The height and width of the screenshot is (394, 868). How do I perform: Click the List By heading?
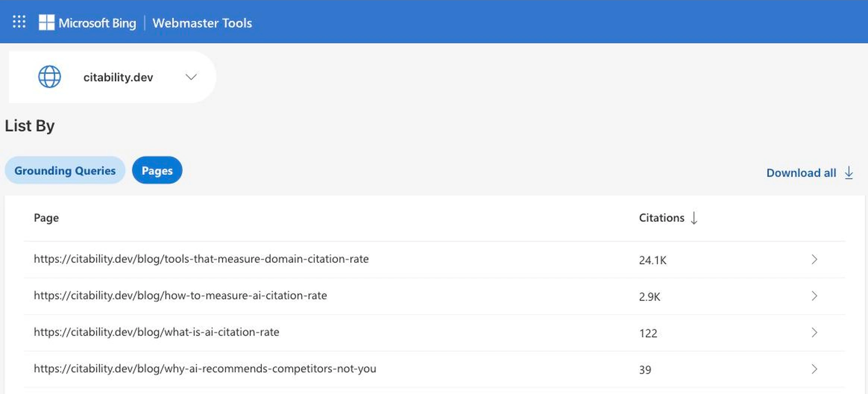[30, 126]
